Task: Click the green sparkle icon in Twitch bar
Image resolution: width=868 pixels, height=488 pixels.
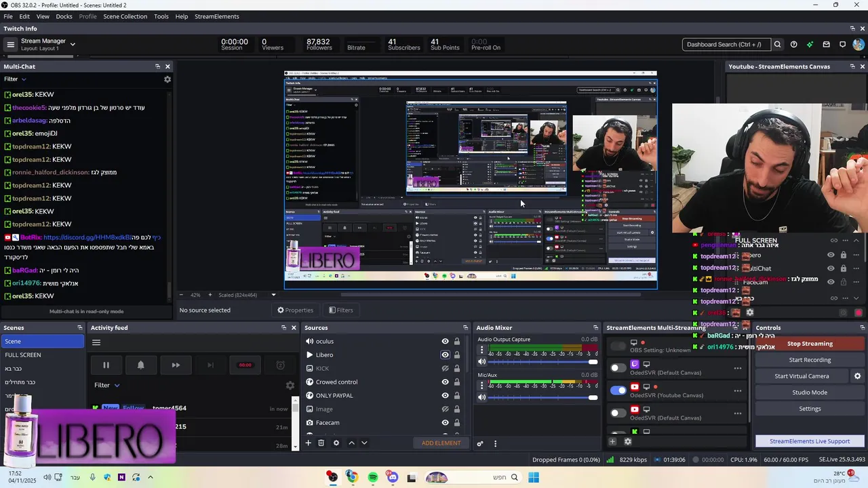Action: click(x=810, y=45)
